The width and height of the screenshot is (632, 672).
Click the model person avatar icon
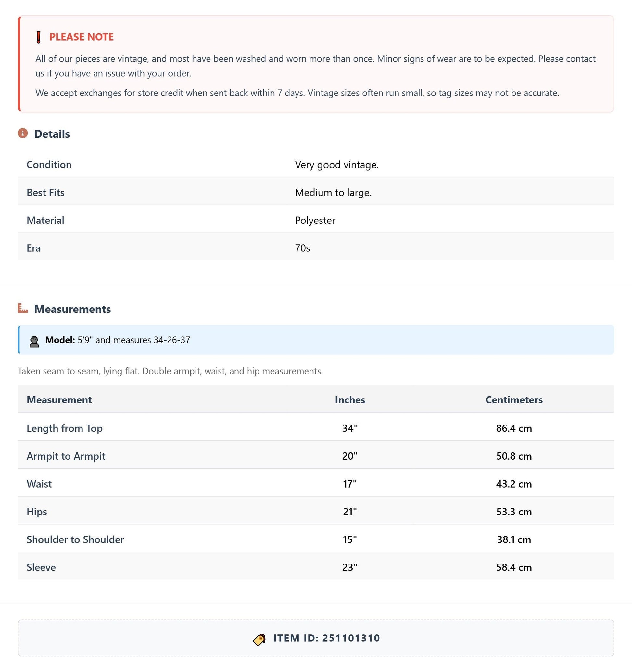[x=34, y=341]
